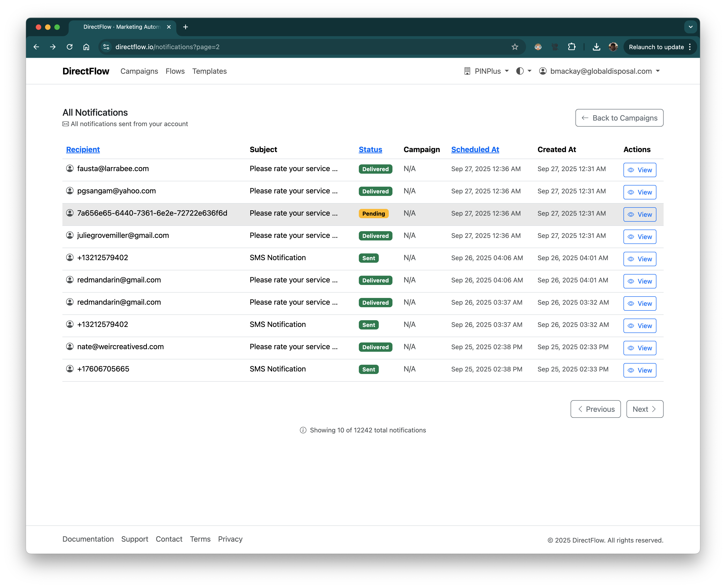The image size is (726, 588).
Task: Open the new tab plus button
Action: coord(185,27)
